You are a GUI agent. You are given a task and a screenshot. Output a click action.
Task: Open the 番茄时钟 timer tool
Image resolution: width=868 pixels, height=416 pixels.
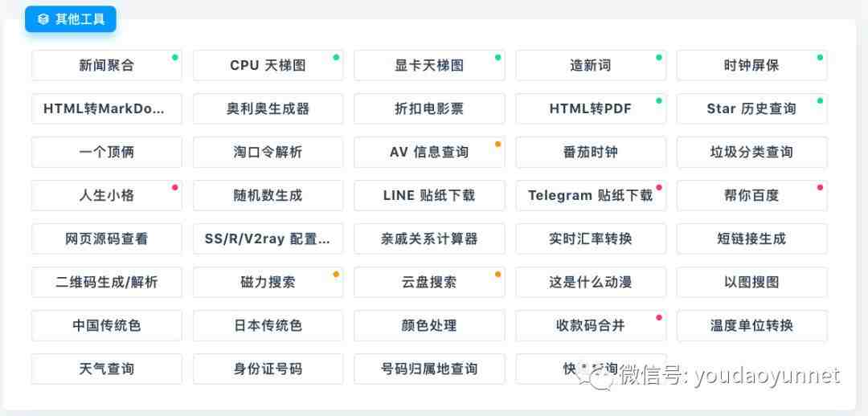tap(591, 152)
